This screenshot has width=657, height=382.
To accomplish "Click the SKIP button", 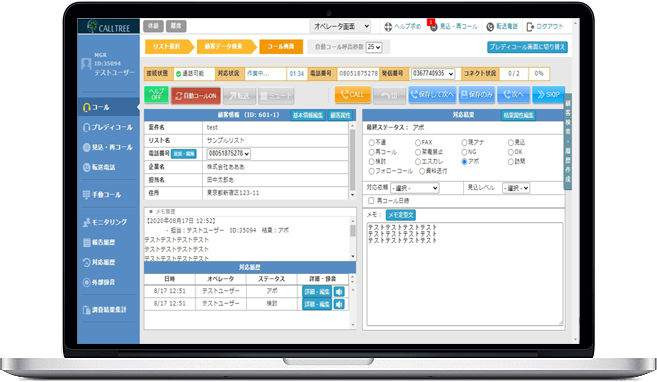I will pos(548,95).
